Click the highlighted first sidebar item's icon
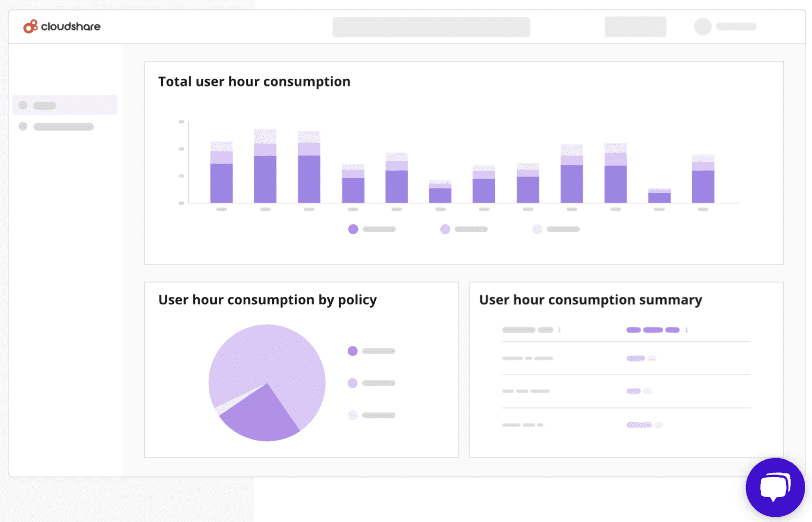 click(23, 105)
